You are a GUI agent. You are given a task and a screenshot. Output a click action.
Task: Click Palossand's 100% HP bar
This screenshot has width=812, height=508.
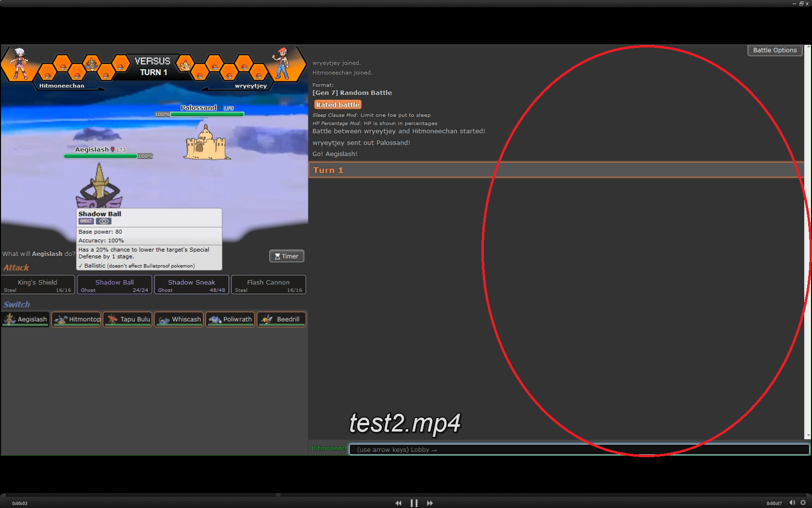pyautogui.click(x=207, y=115)
